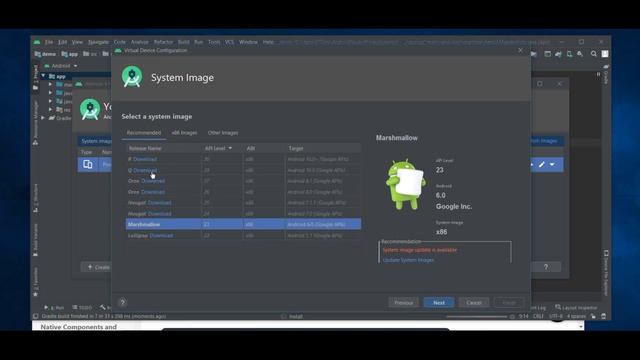This screenshot has width=640, height=360.
Task: Open the TODO tool window
Action: (x=82, y=307)
